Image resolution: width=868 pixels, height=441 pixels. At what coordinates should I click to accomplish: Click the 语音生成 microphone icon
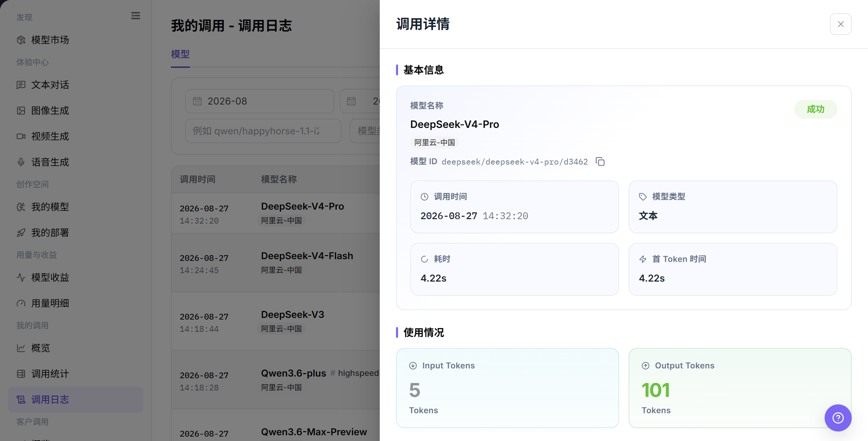tap(21, 162)
